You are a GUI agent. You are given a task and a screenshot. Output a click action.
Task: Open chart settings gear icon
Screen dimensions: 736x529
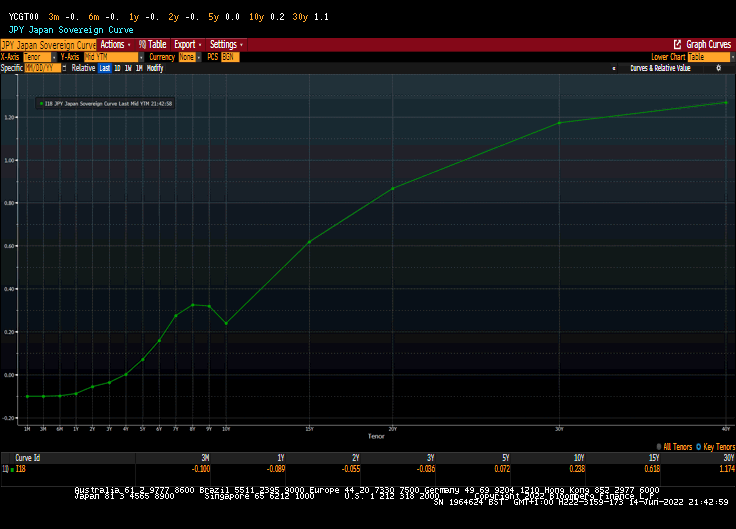pyautogui.click(x=718, y=68)
